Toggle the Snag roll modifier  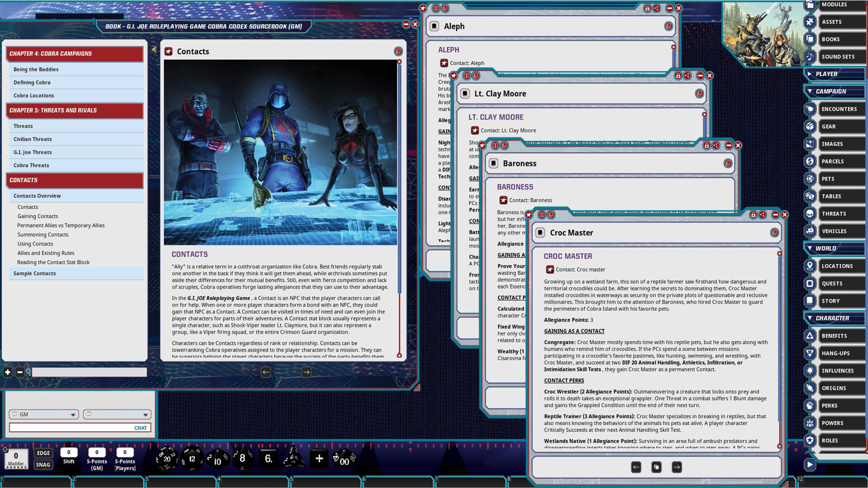pos(43,465)
